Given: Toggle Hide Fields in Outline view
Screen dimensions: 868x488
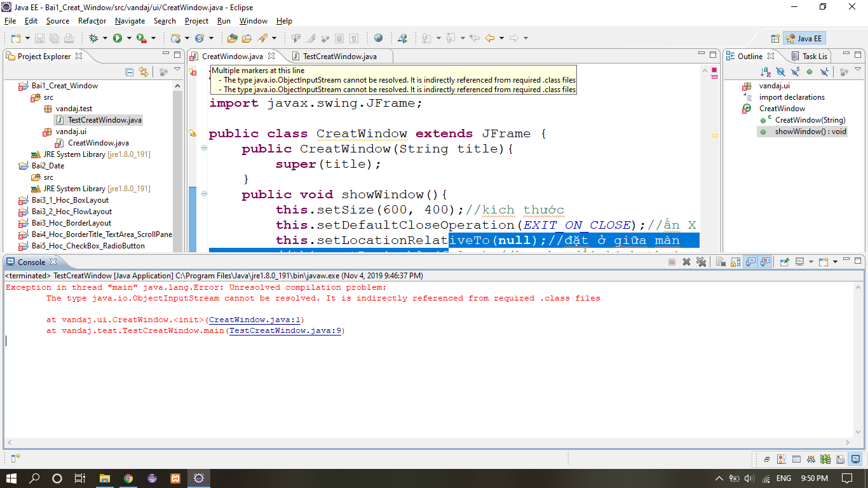Looking at the screenshot, I should (781, 72).
